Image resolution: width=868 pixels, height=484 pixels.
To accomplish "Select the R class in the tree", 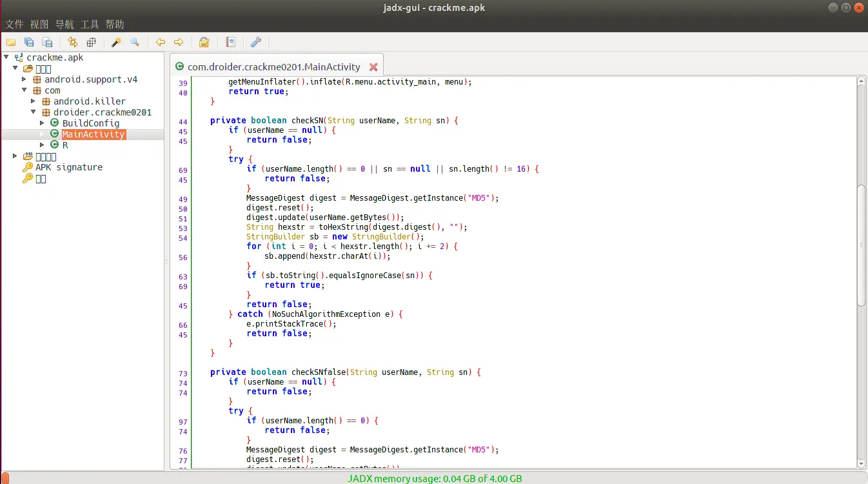I will (x=65, y=145).
